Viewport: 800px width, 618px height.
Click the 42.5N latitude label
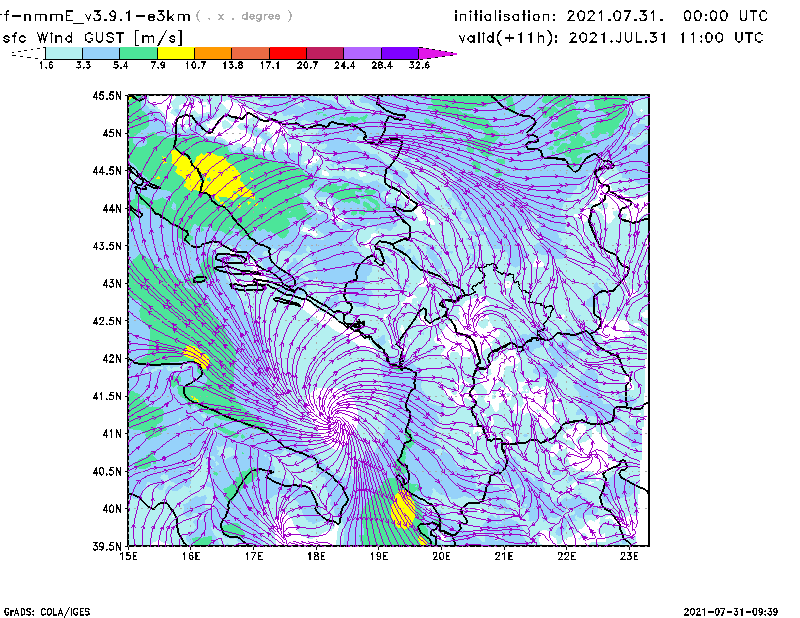107,321
